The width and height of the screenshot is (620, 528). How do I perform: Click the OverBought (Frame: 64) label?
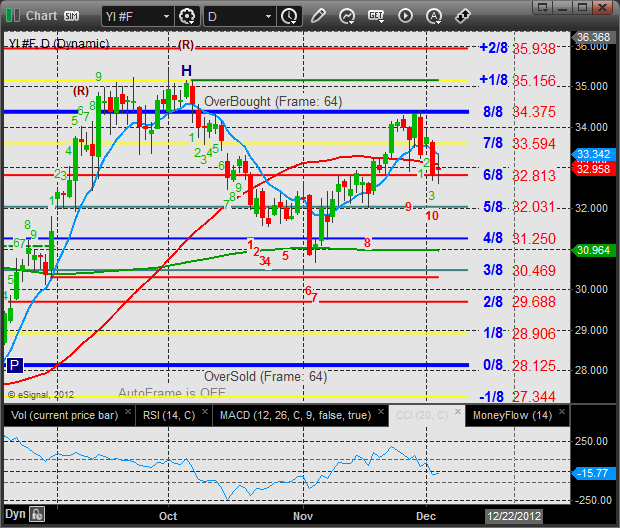coord(273,101)
